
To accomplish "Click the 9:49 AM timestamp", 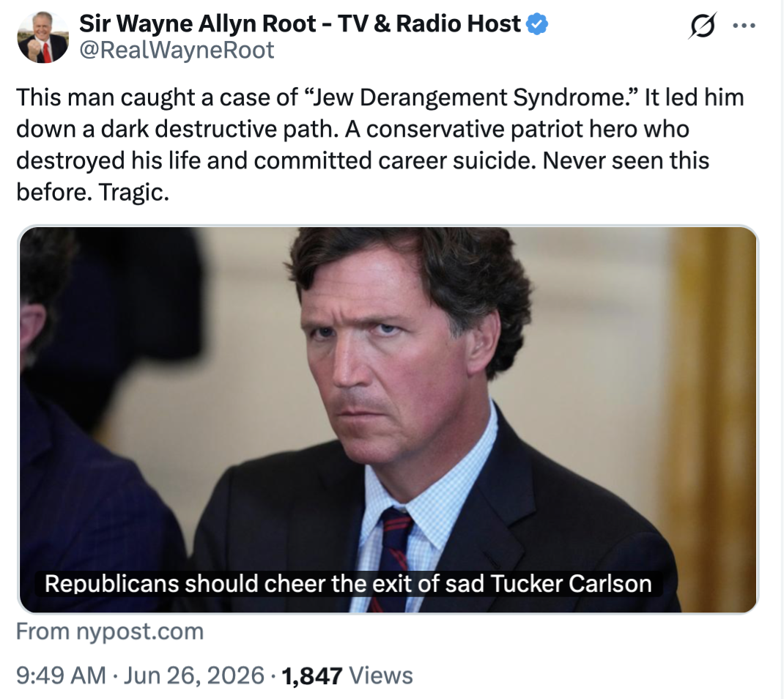I will click(61, 676).
